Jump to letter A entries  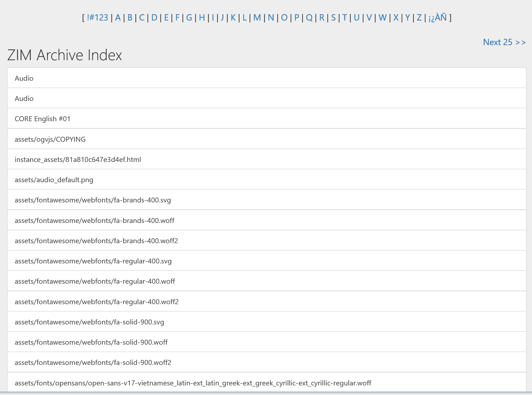(118, 18)
